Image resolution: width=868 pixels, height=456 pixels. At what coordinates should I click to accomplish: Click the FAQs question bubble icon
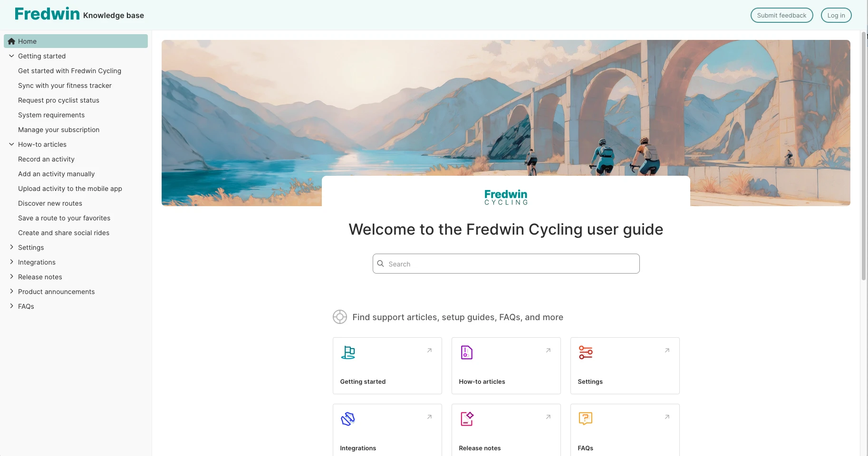coord(585,419)
